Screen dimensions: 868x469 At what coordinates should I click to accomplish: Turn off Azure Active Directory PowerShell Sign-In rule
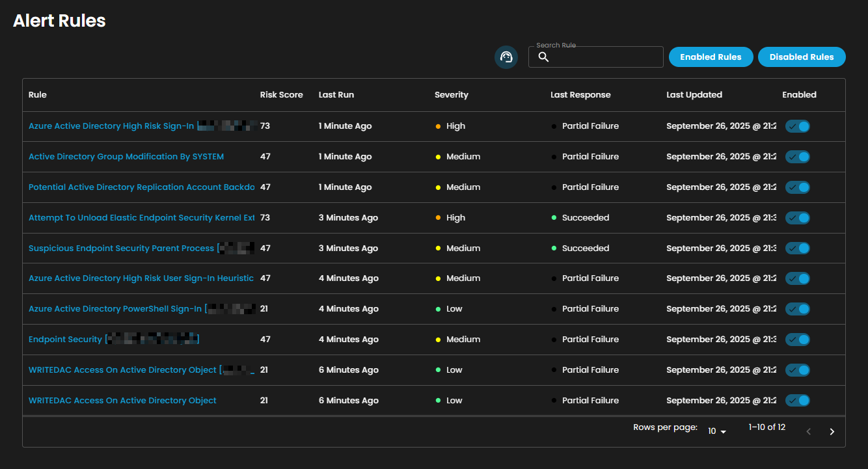798,309
